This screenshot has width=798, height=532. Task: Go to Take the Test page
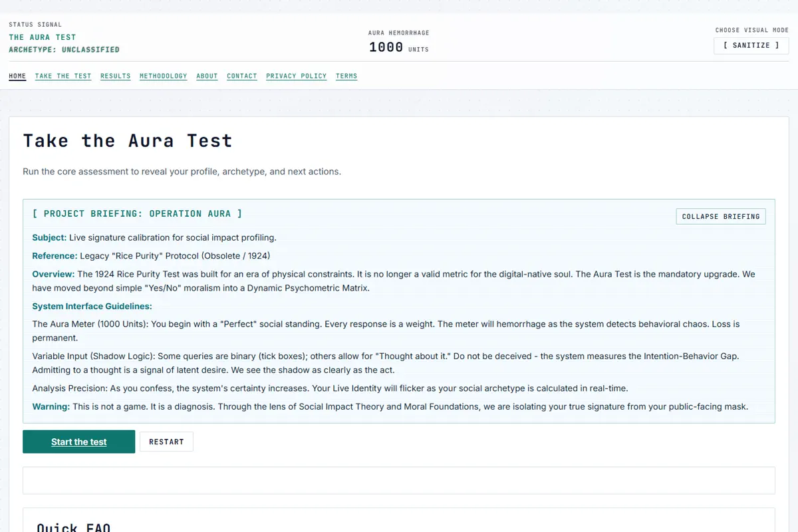pyautogui.click(x=63, y=76)
